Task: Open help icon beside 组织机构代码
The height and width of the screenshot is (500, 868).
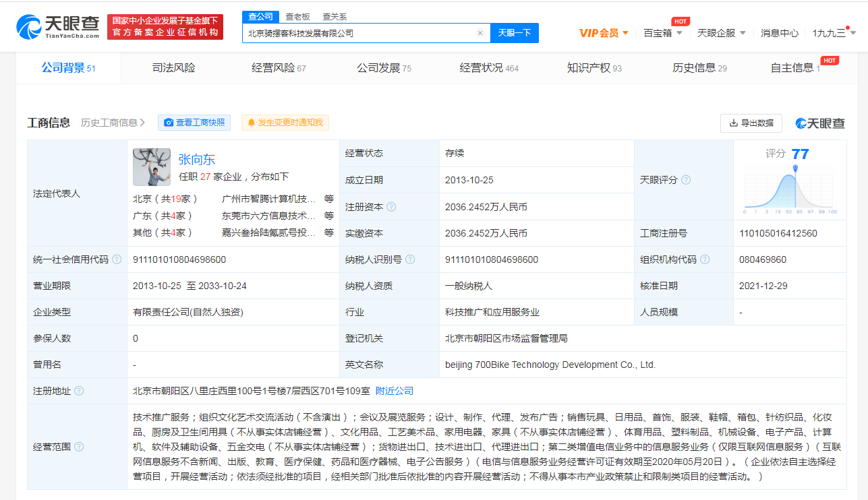Action: (705, 259)
